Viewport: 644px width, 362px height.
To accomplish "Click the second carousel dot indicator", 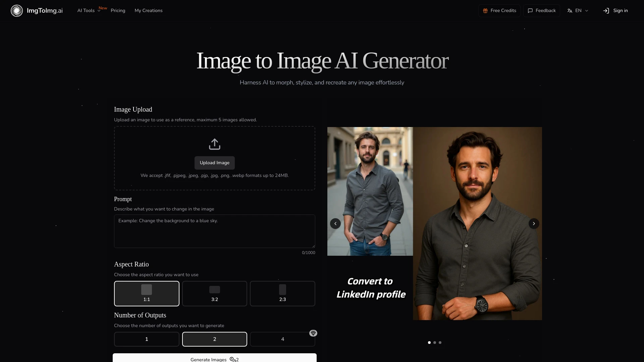I will tap(434, 343).
